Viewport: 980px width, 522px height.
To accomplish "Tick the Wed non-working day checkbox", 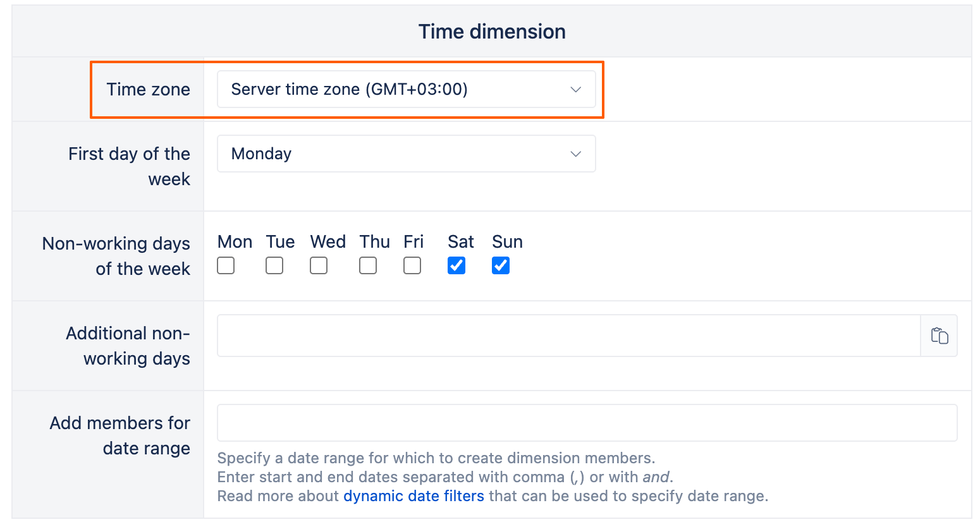I will [x=319, y=265].
